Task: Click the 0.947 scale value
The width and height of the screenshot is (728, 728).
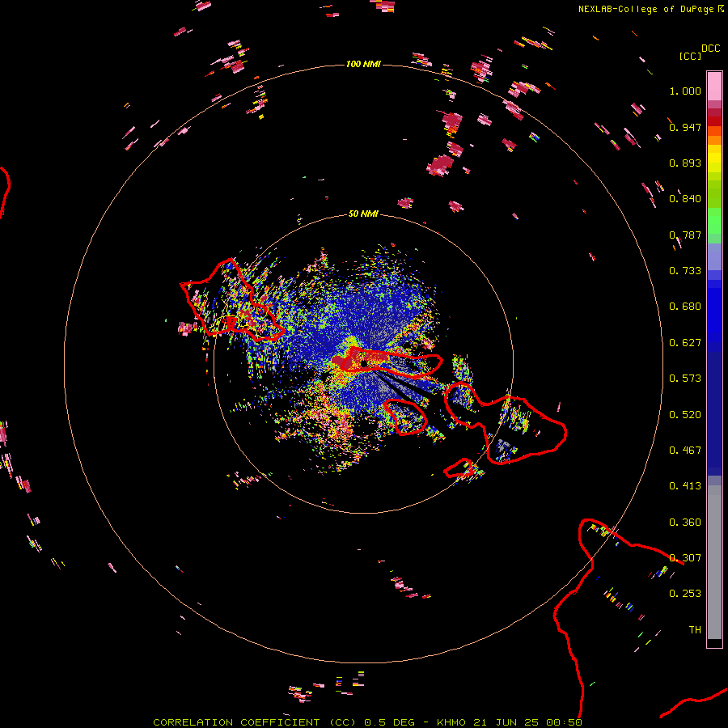Action: coord(685,127)
